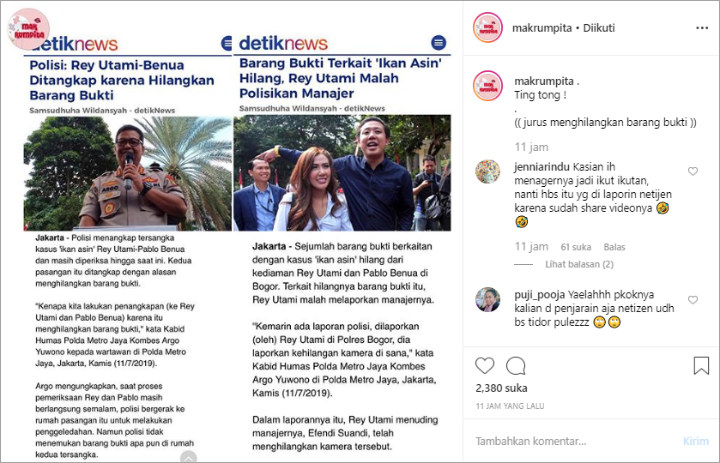Open puji_pooja's profile avatar
720x463 pixels.
(488, 299)
